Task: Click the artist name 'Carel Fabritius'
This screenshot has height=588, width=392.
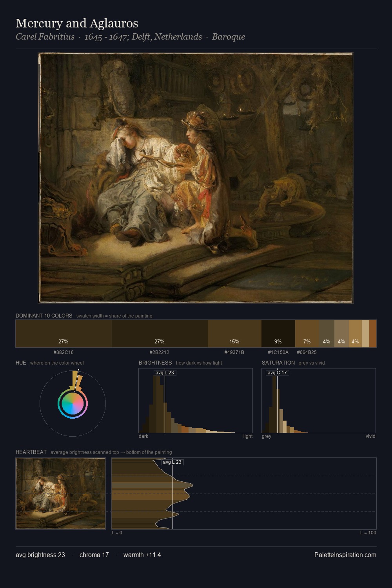Action: pyautogui.click(x=45, y=37)
